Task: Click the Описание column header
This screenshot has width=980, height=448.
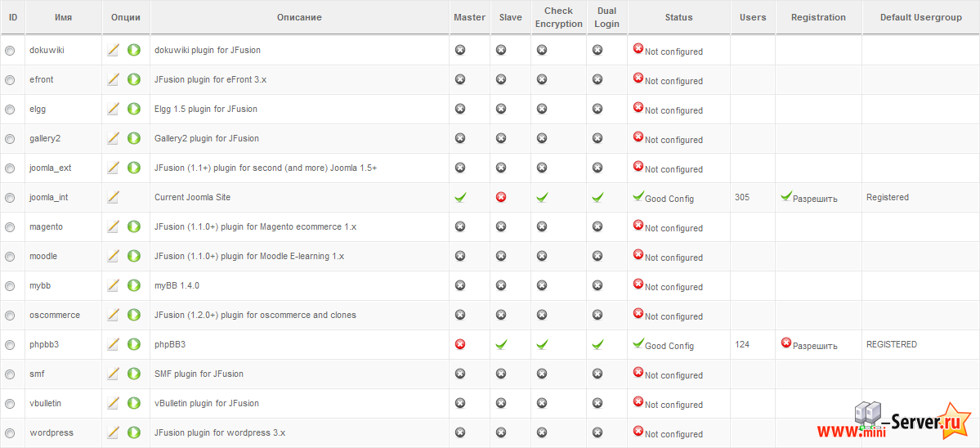Action: [x=299, y=17]
